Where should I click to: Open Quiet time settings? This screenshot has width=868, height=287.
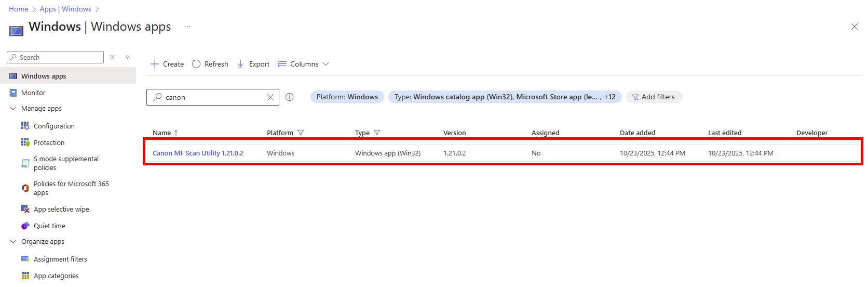click(49, 226)
